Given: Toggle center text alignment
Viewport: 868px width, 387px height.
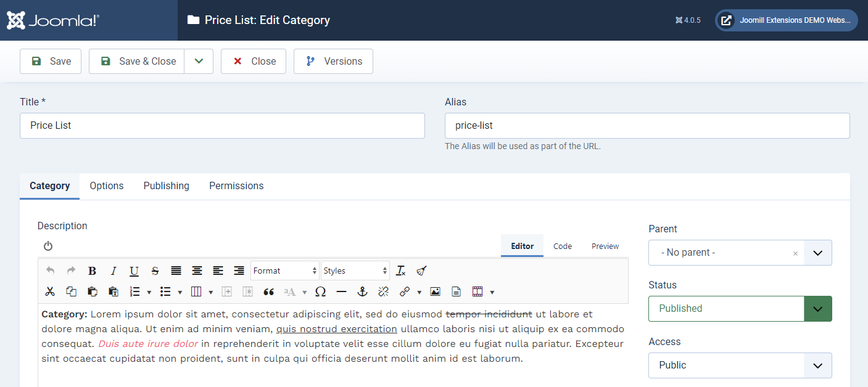Looking at the screenshot, I should 197,271.
